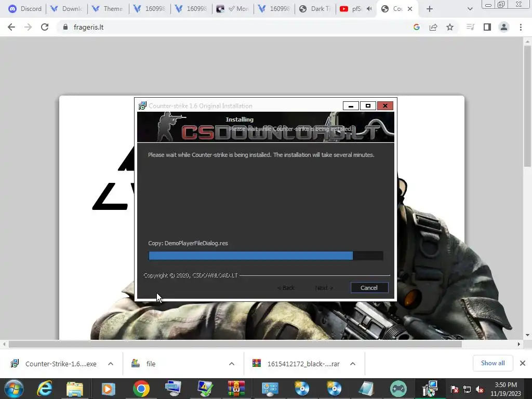The height and width of the screenshot is (399, 532).
Task: Expand the tab search dropdown
Action: (x=470, y=9)
